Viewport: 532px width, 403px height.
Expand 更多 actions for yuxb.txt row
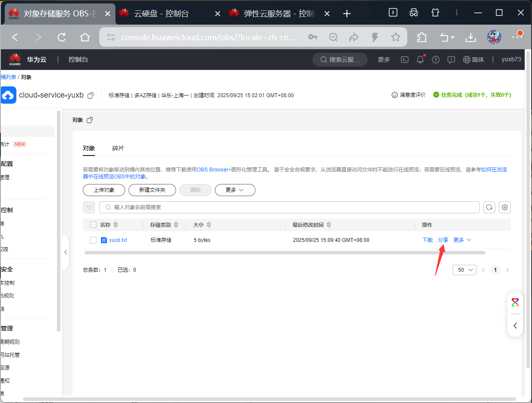[462, 240]
